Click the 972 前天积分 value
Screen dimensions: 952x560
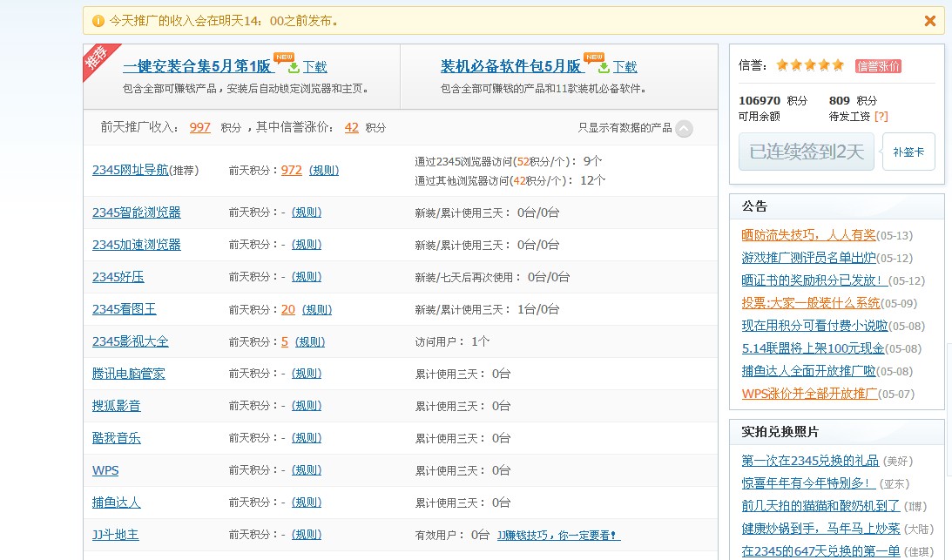point(291,171)
